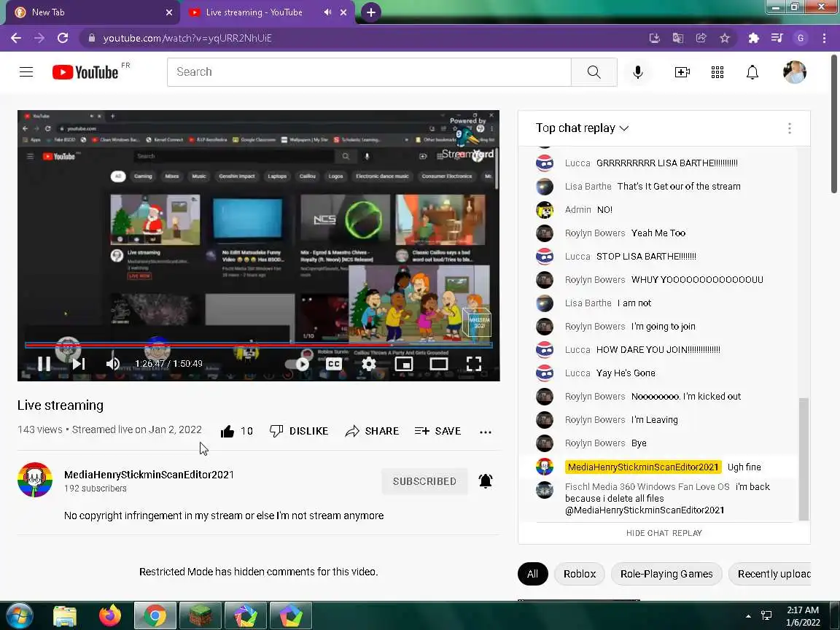Toggle the channel notification bell
This screenshot has height=630, width=840.
click(486, 481)
